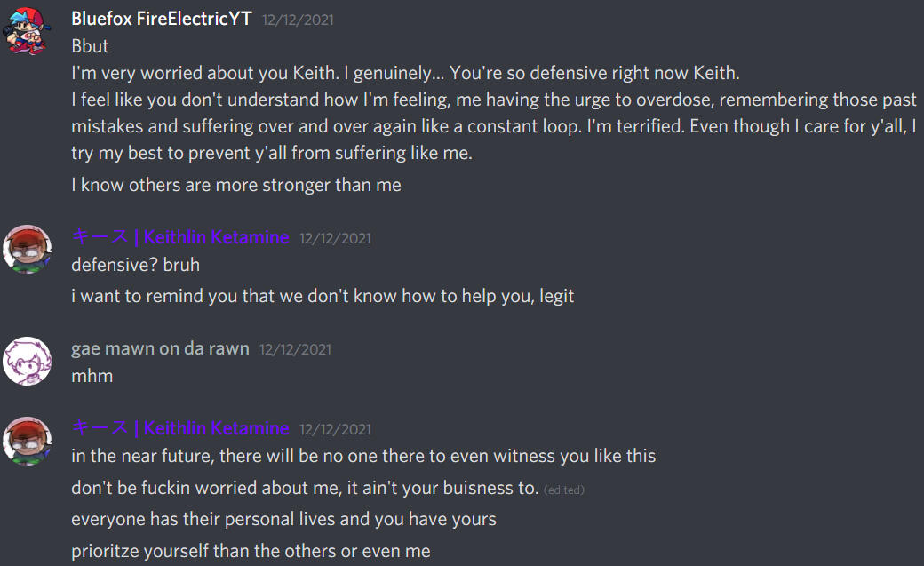The height and width of the screenshot is (566, 924).
Task: Click message 'everyone has their personal lives and you have yours'
Action: 284,519
